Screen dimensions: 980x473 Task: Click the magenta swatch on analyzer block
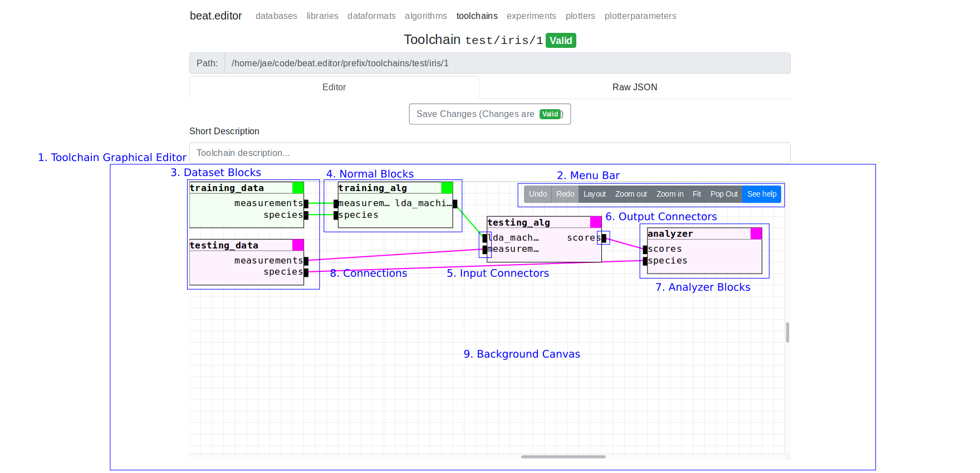756,233
